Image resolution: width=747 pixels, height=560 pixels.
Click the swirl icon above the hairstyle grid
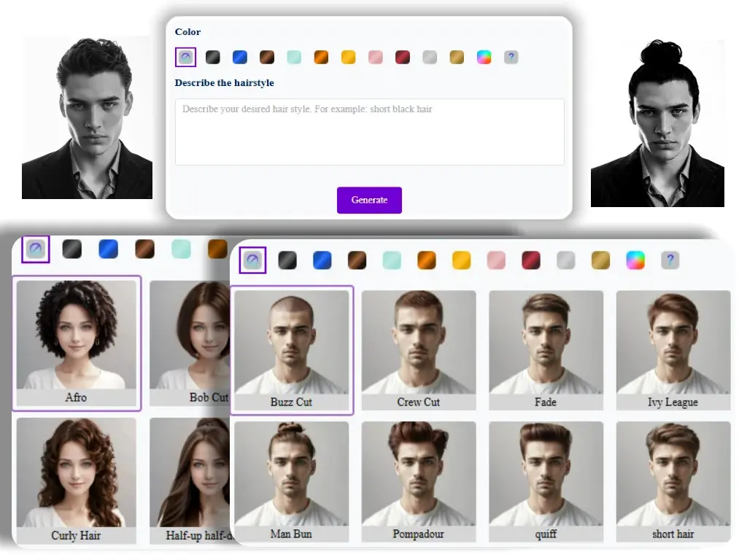252,259
